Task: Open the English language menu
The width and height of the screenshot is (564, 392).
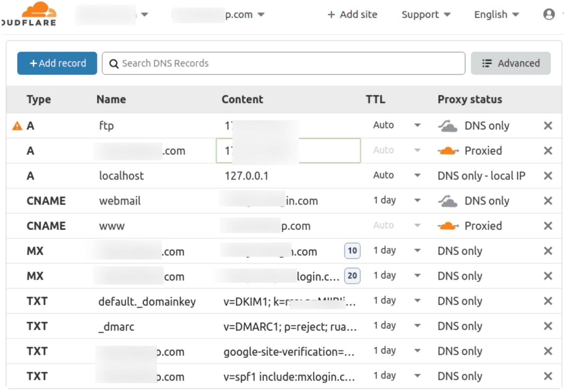Action: (495, 14)
